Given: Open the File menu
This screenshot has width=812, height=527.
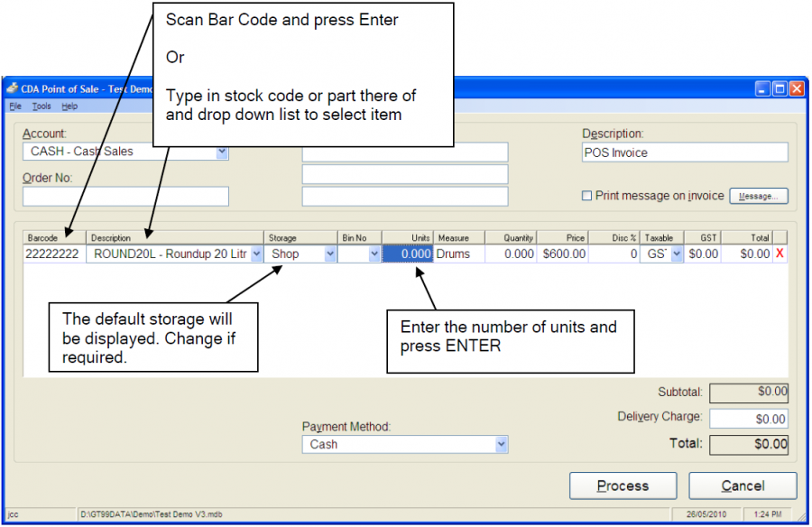Looking at the screenshot, I should coord(14,106).
